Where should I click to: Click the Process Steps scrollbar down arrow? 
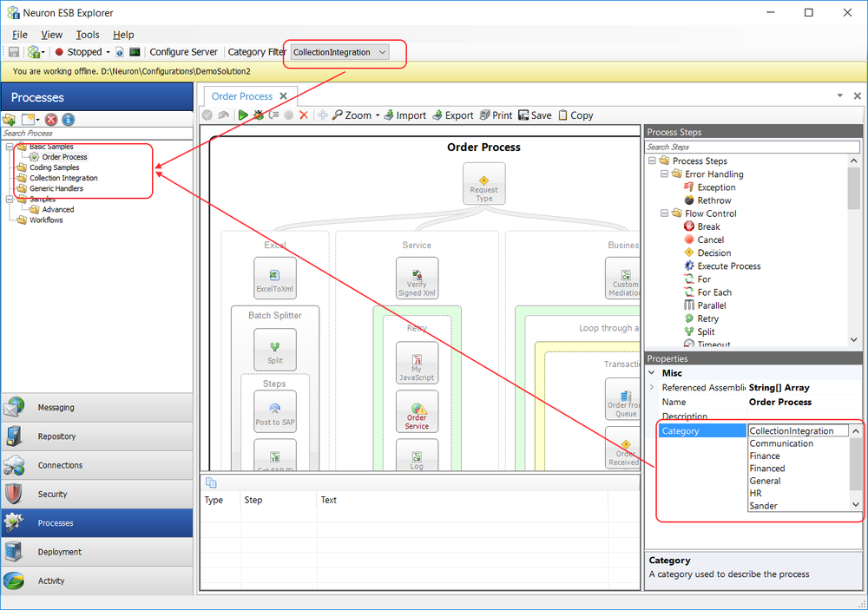coord(853,339)
